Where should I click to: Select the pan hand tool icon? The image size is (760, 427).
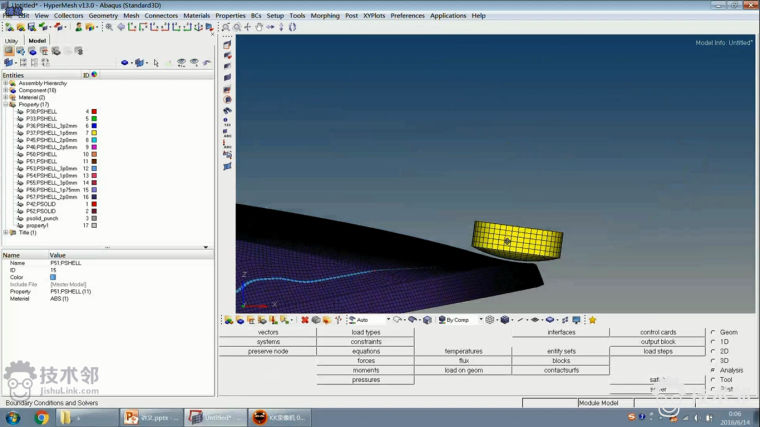pyautogui.click(x=258, y=27)
